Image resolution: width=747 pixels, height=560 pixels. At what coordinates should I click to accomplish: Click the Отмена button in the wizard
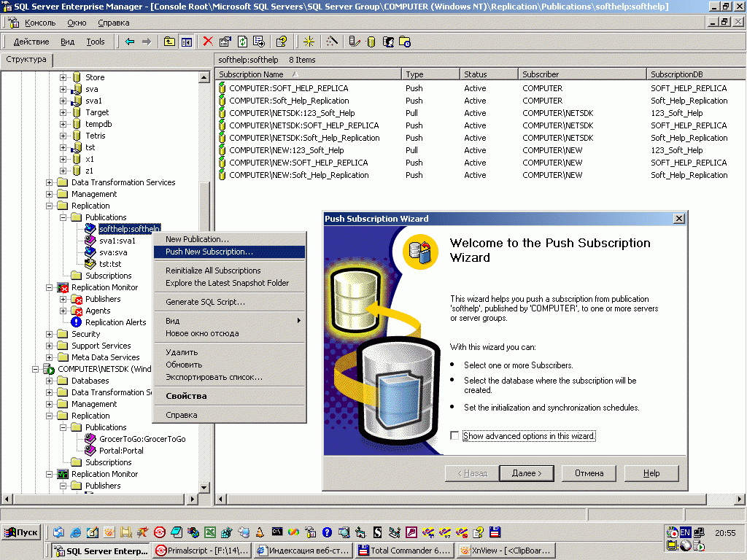click(x=589, y=473)
